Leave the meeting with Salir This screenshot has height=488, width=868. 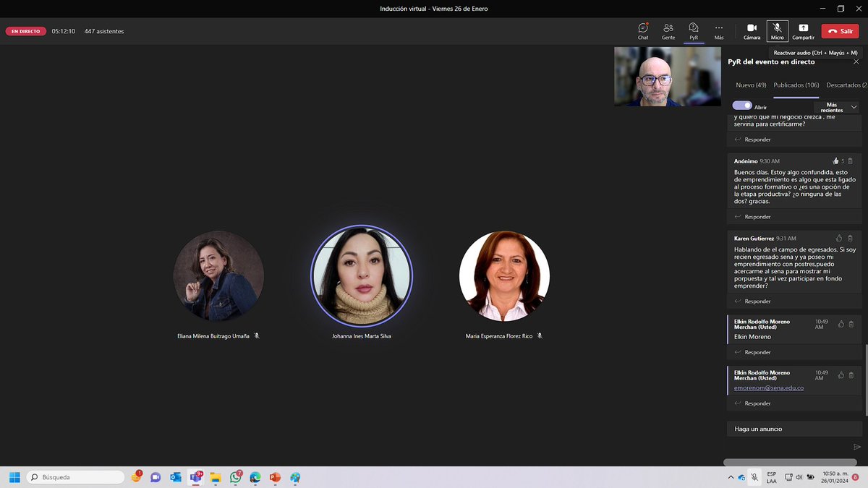click(x=840, y=31)
